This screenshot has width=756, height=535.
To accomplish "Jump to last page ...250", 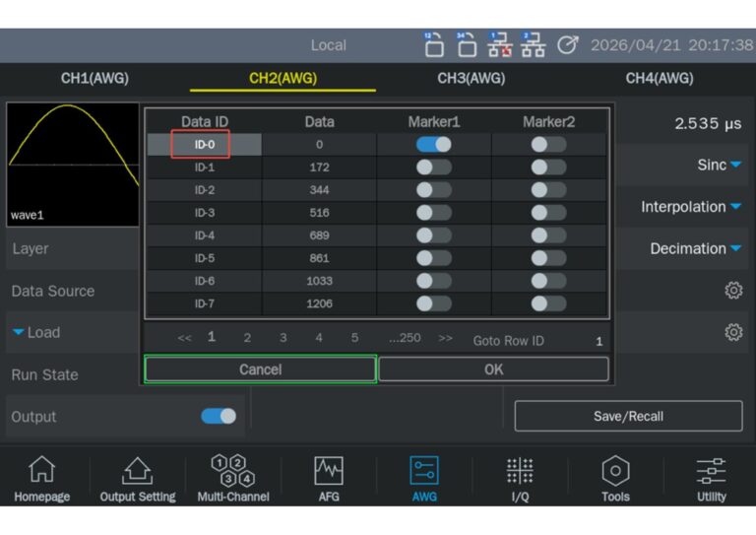I will (405, 338).
